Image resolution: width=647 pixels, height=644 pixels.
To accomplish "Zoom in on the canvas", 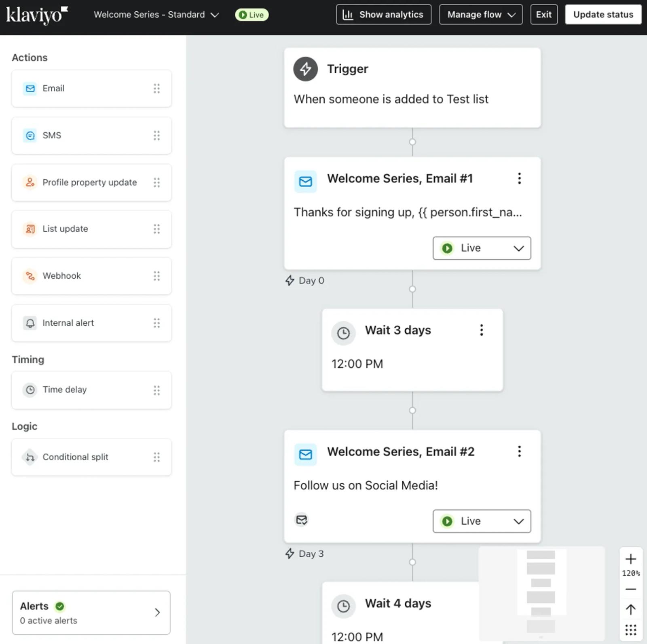I will click(630, 559).
